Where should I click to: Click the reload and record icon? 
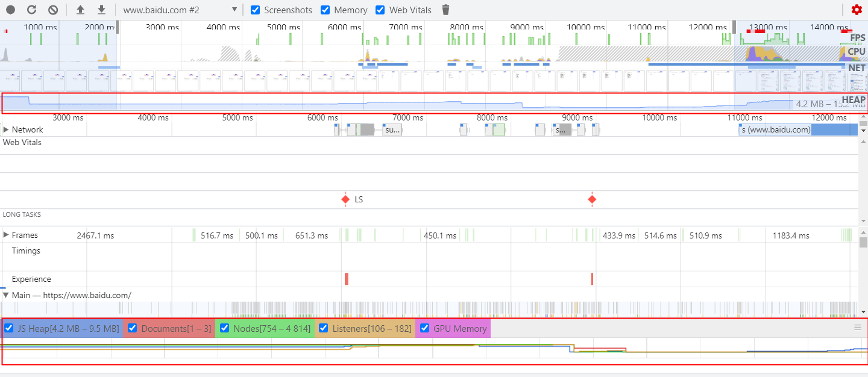pos(32,10)
